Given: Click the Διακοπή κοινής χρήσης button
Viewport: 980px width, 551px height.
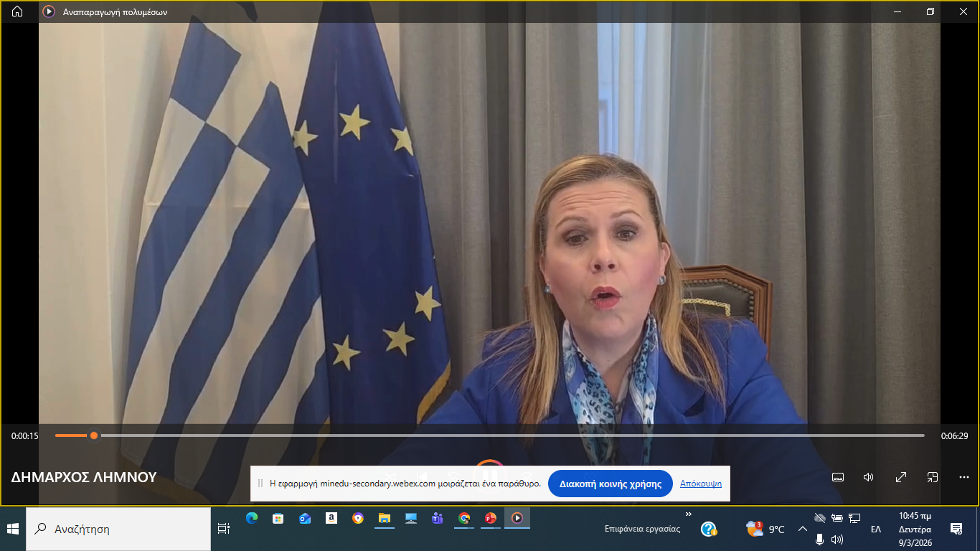Looking at the screenshot, I should [610, 484].
